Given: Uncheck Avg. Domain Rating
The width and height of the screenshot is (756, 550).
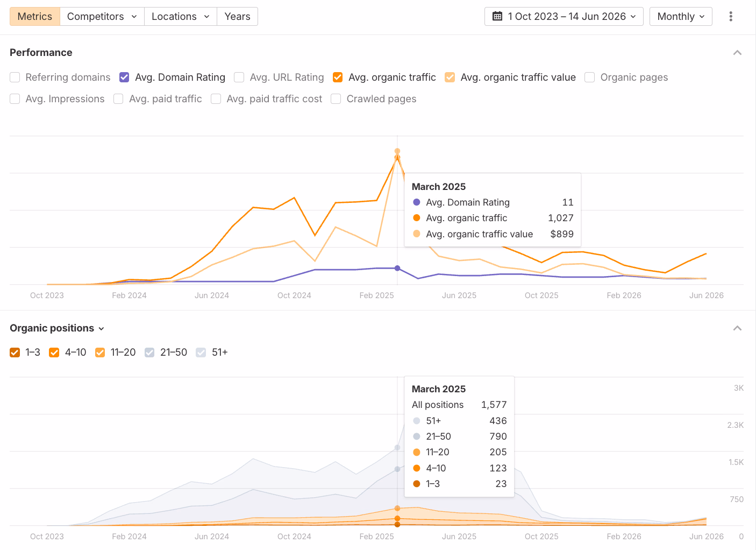Looking at the screenshot, I should pyautogui.click(x=124, y=77).
